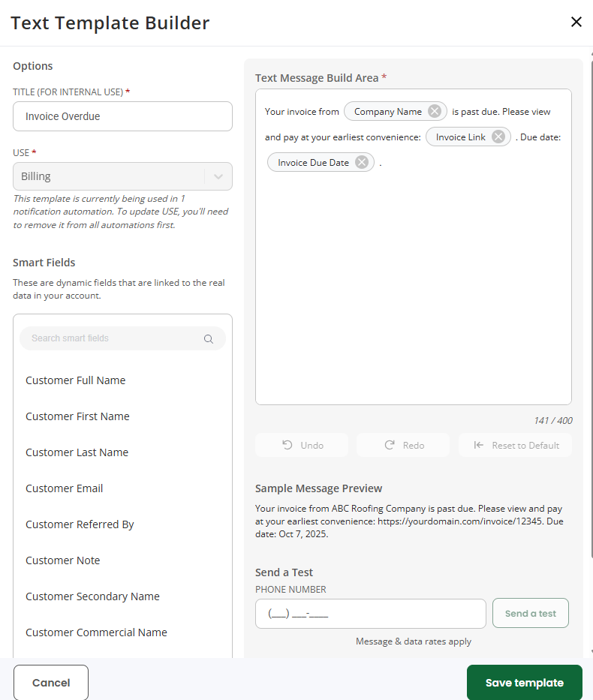Remove the Invoice Due Date chip
This screenshot has height=700, width=593.
(x=362, y=162)
